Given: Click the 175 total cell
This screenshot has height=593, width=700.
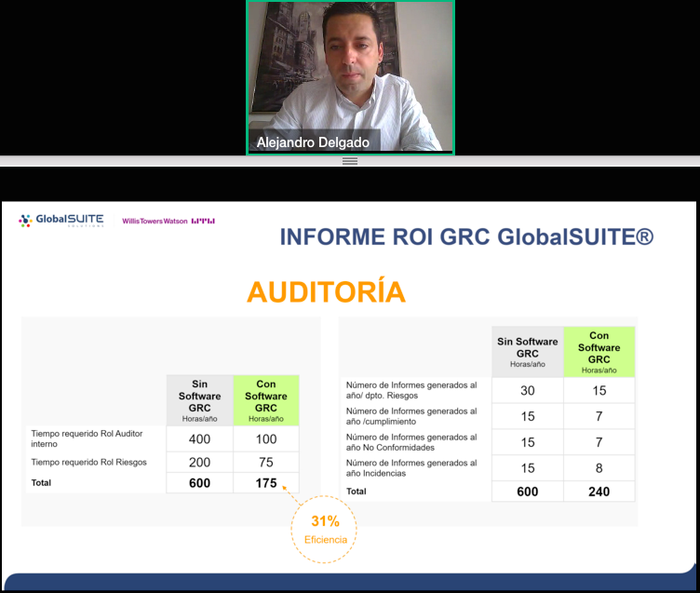Looking at the screenshot, I should pos(266,483).
